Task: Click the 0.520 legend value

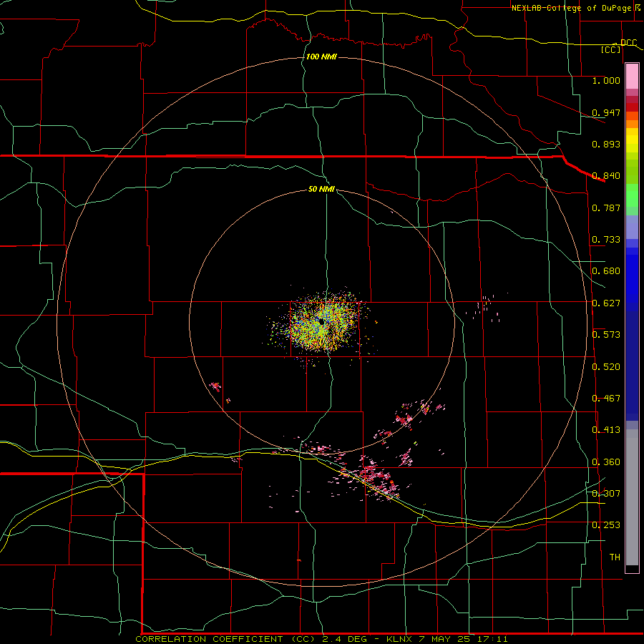Action: [606, 367]
